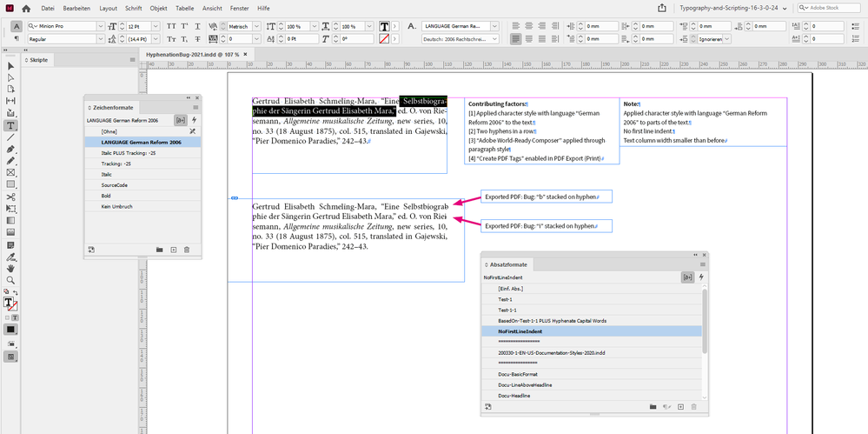The height and width of the screenshot is (434, 868).
Task: Click the text fill color swatch
Action: coord(384,26)
